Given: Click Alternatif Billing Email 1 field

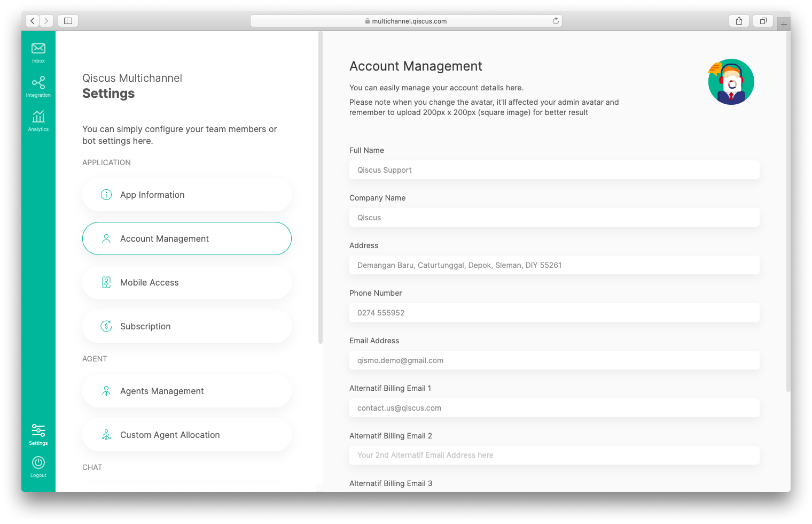Looking at the screenshot, I should tap(555, 408).
